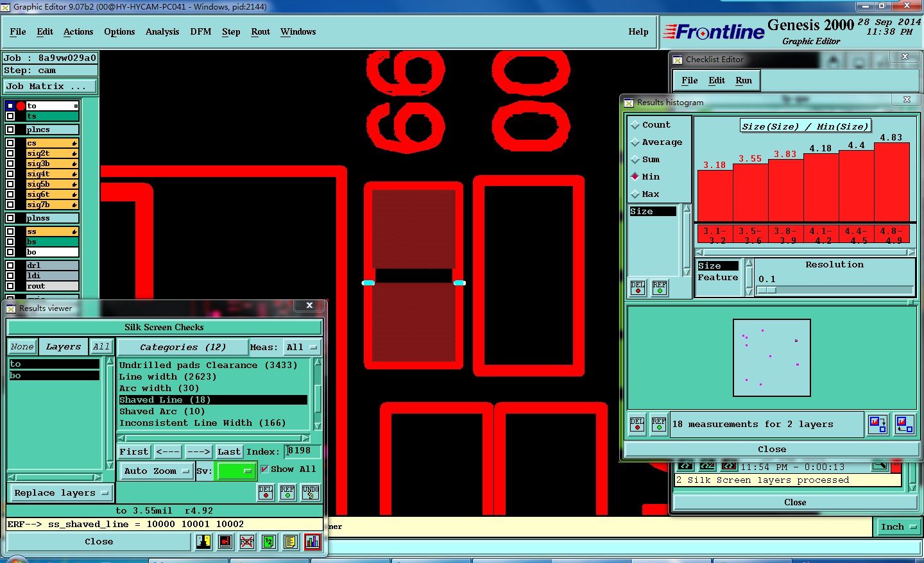Click second checklist action icon beside timestamp
The image size is (924, 563).
tap(707, 466)
